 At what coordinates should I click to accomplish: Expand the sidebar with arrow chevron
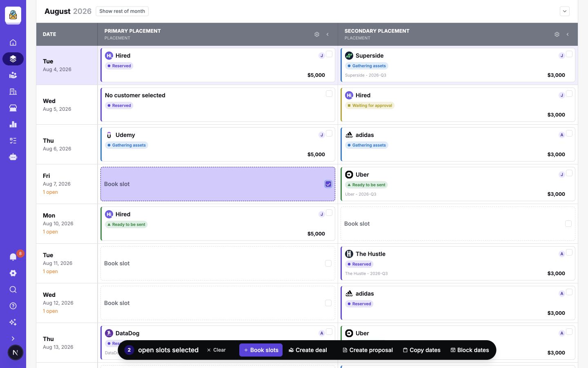(13, 339)
